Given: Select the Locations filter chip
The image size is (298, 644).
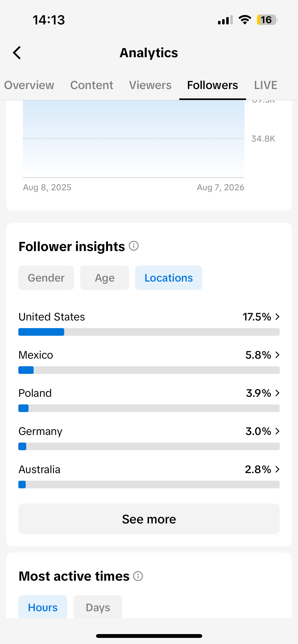Looking at the screenshot, I should click(x=169, y=278).
